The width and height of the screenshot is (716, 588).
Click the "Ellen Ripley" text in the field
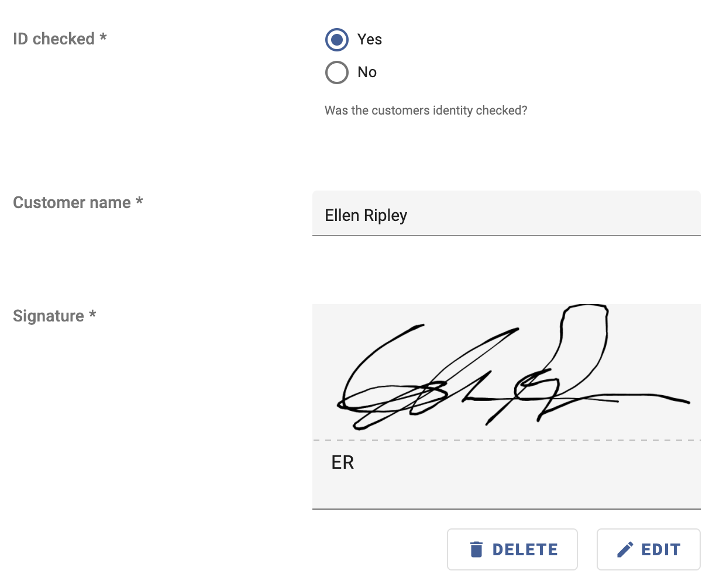[366, 216]
